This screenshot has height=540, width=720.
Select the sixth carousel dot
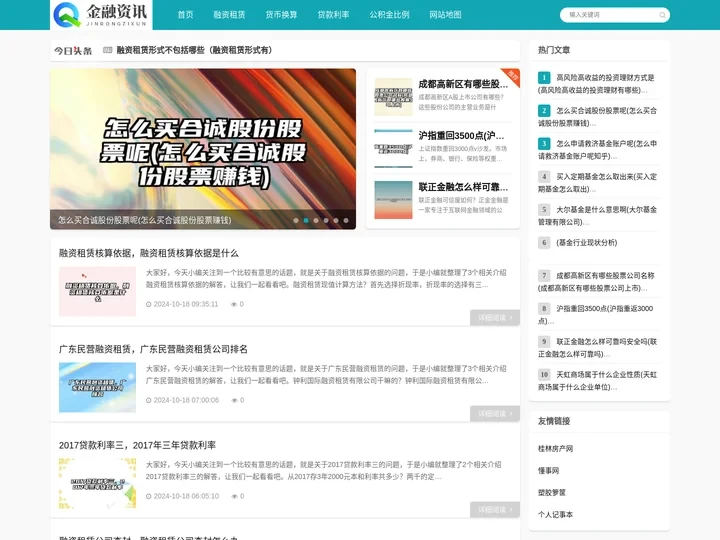[x=346, y=220]
